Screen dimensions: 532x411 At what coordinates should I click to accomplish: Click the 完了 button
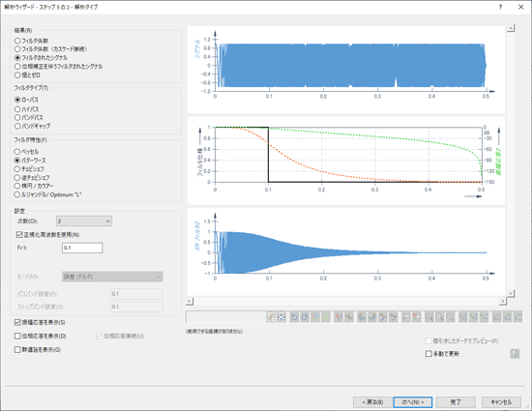click(456, 402)
